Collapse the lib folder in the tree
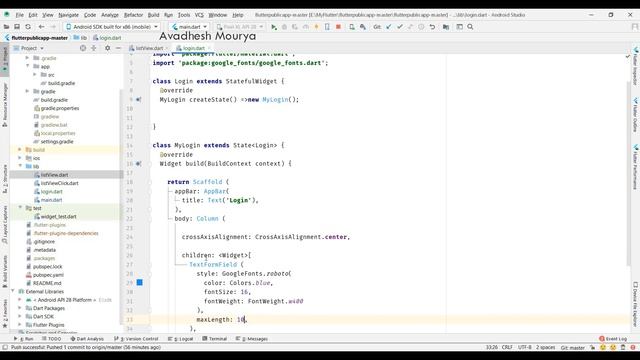640x360 pixels. (20, 166)
